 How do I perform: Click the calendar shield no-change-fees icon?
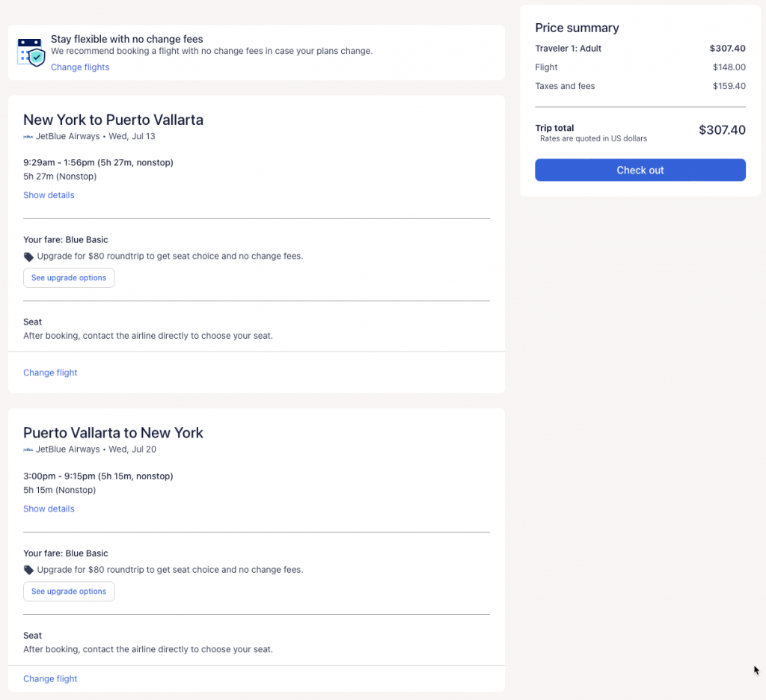pyautogui.click(x=31, y=52)
